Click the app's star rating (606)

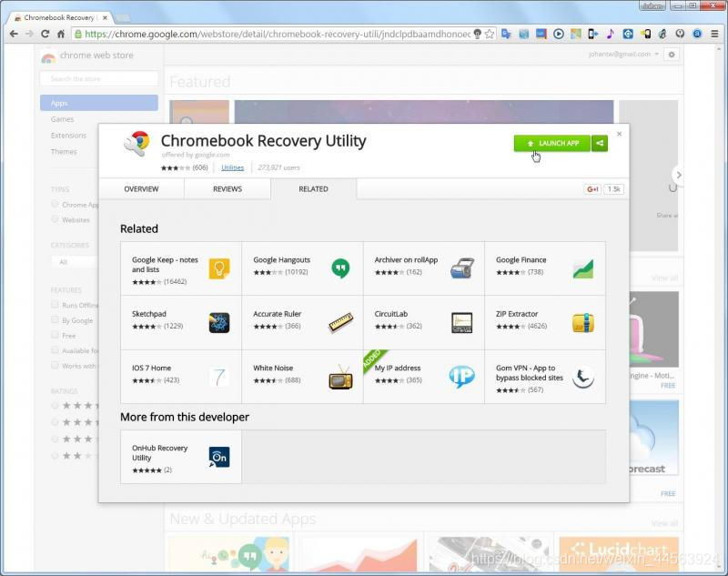[185, 167]
